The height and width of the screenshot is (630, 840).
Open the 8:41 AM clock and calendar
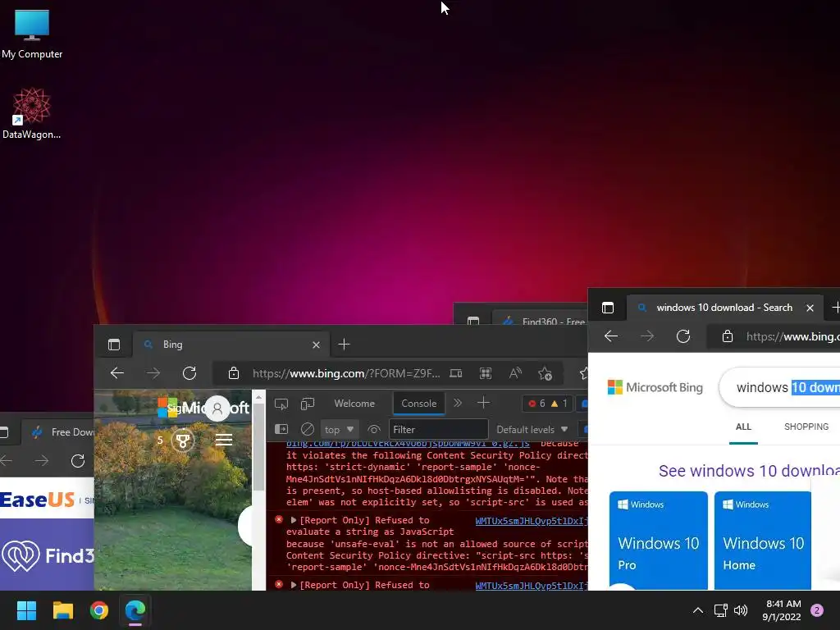(x=782, y=610)
